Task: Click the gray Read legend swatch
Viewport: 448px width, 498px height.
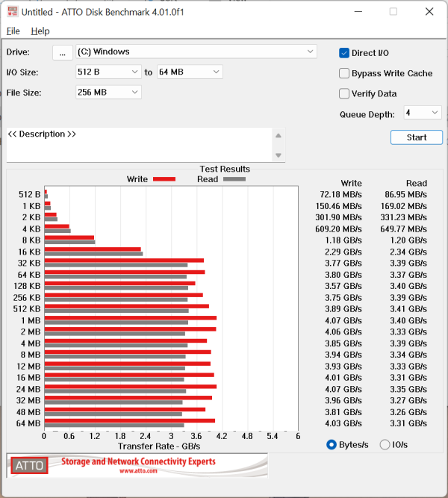Action: coord(234,179)
